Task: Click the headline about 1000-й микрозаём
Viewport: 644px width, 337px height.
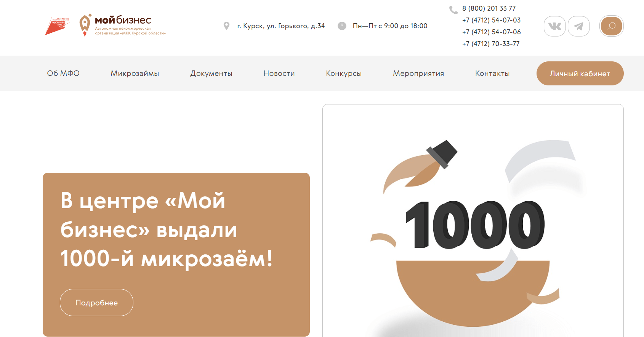Action: [167, 229]
